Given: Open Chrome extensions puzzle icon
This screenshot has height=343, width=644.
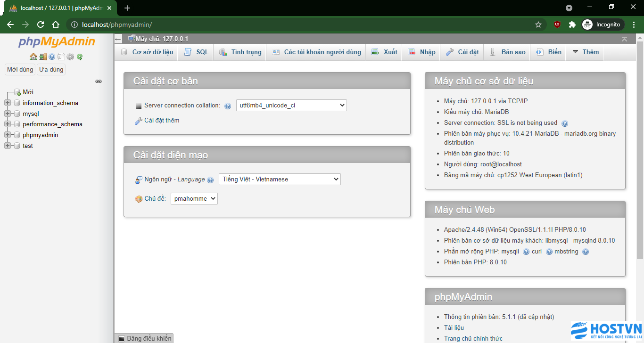Looking at the screenshot, I should tap(572, 24).
